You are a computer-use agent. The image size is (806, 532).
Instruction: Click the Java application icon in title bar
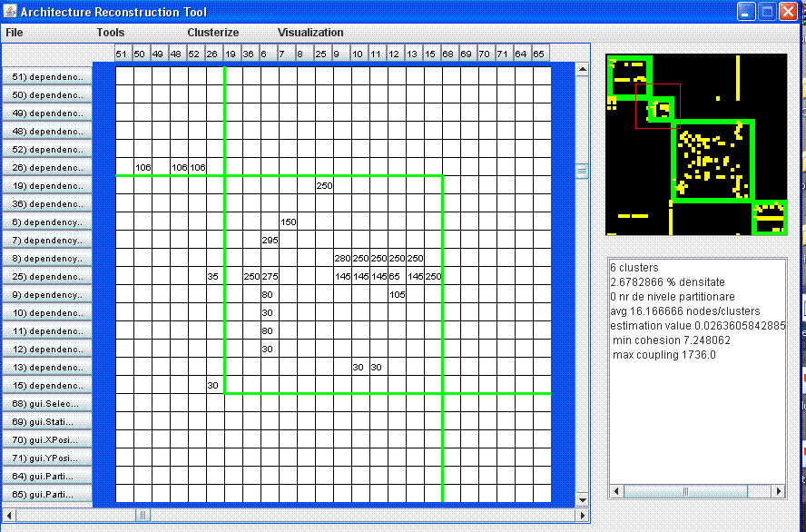tap(11, 12)
